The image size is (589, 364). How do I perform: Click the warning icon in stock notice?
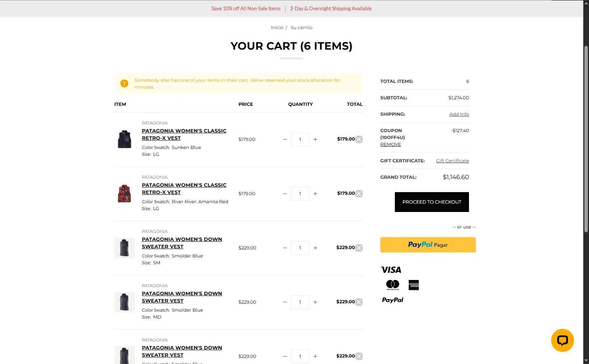[124, 83]
